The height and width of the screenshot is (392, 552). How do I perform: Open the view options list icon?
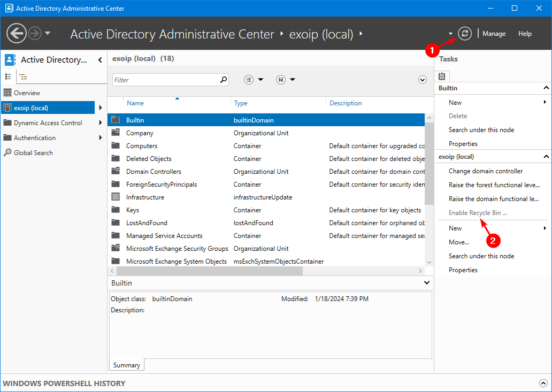(249, 80)
